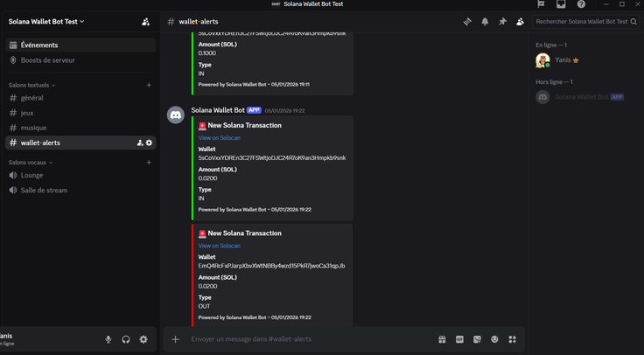This screenshot has height=355, width=644.
Task: Click the help question mark icon
Action: tap(581, 4)
